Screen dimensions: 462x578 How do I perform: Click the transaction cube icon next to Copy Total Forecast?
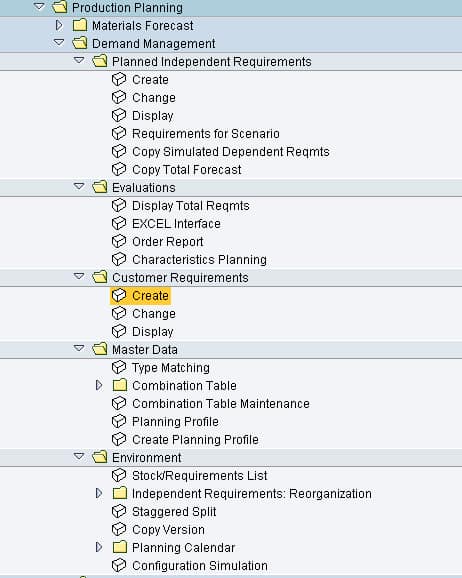tap(119, 170)
